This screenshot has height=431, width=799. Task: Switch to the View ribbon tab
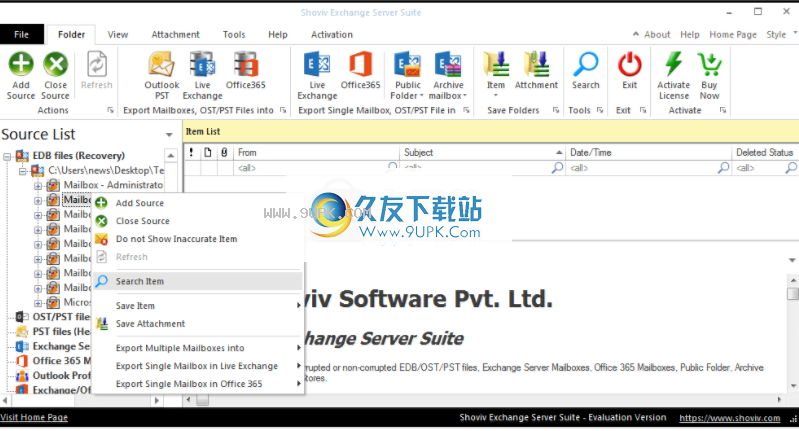[x=118, y=34]
